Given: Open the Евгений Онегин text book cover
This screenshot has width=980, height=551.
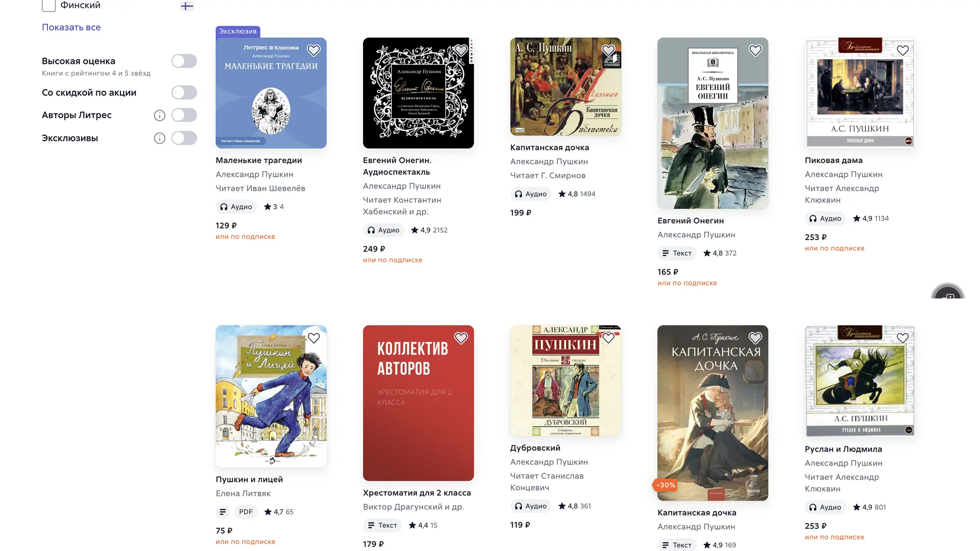Looking at the screenshot, I should pyautogui.click(x=713, y=123).
